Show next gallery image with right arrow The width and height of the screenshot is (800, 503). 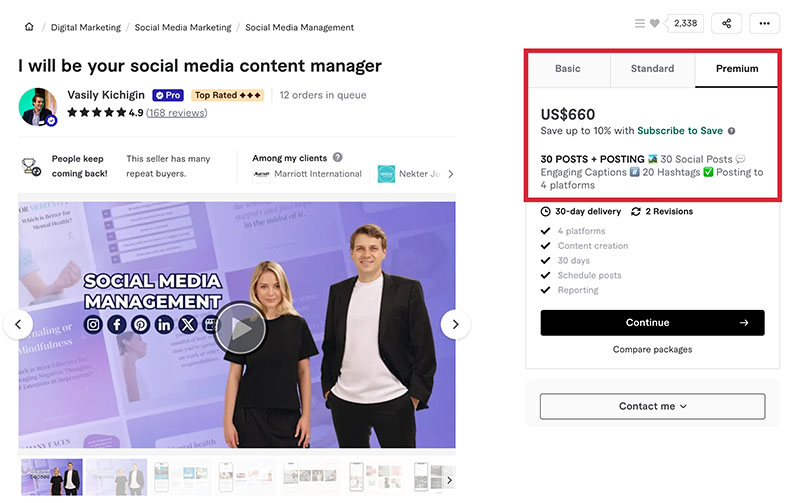click(455, 324)
